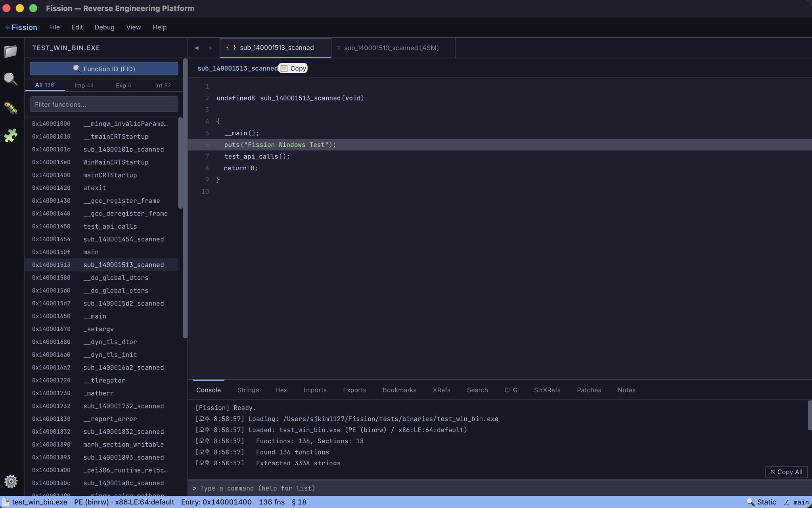Image resolution: width=812 pixels, height=508 pixels.
Task: Open the Notes panel tab
Action: click(626, 390)
